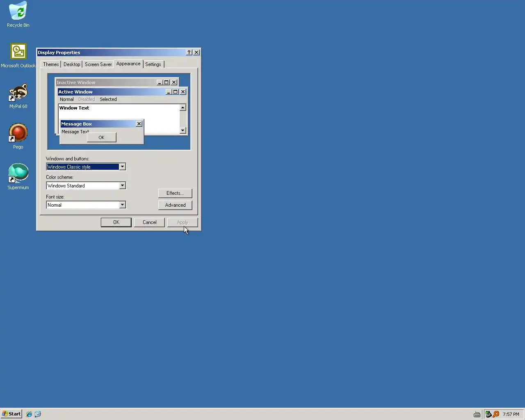525x420 pixels.
Task: Close the Display Properties dialog with X
Action: (196, 52)
